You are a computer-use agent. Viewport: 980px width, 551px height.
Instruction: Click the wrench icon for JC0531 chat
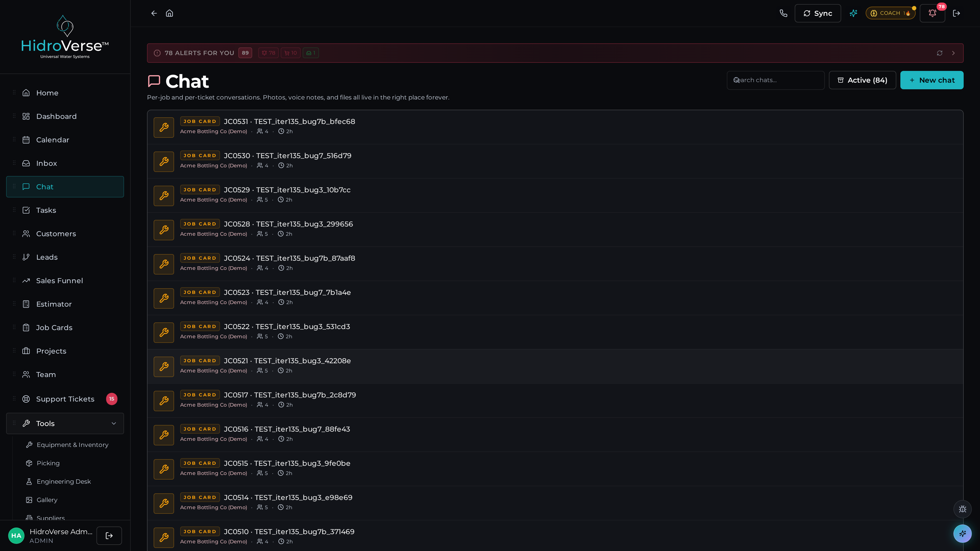click(164, 127)
